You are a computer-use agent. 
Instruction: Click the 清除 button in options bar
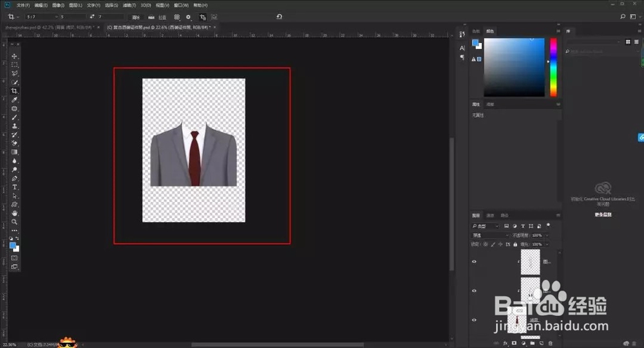coord(136,17)
